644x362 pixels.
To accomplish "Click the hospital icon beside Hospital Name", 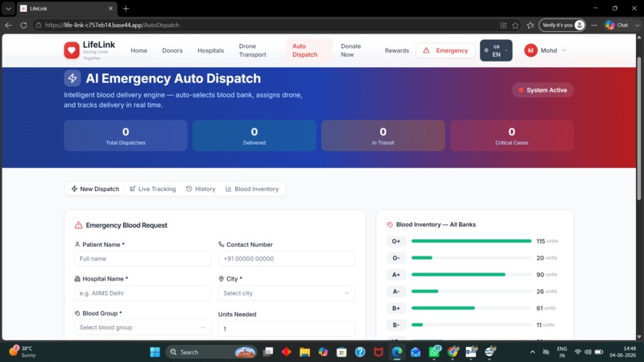I will point(78,279).
